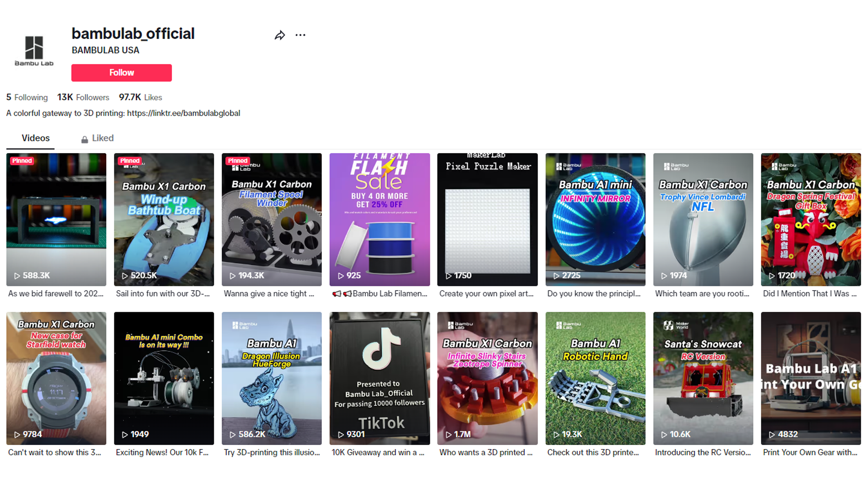Follow the bambulab_official account
Viewport: 868px width, 488px height.
[x=122, y=73]
